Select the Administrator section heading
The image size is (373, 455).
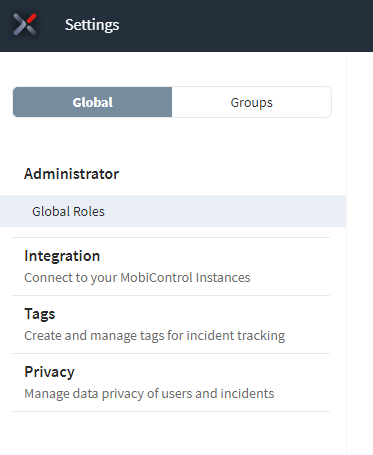click(x=71, y=174)
